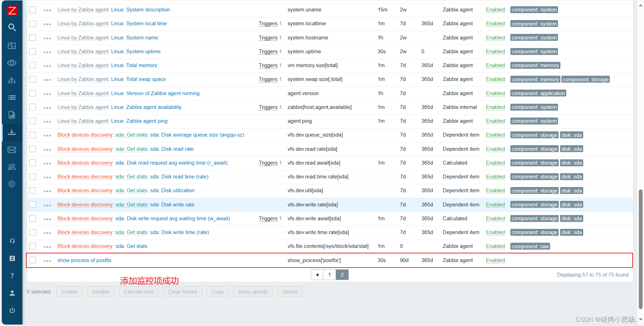
Task: Open Triggers link for Disk write request avg waiting
Action: point(268,218)
